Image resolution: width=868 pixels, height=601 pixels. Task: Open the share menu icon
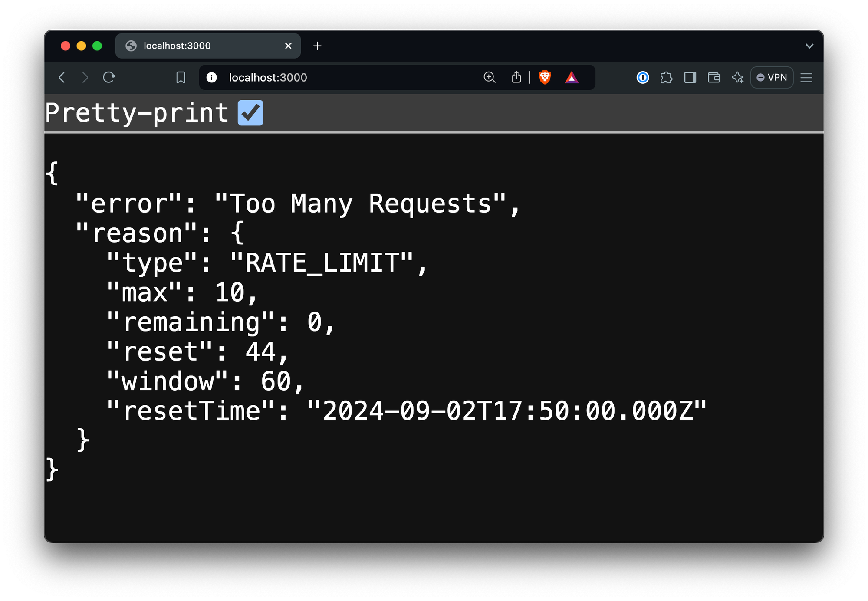click(516, 78)
